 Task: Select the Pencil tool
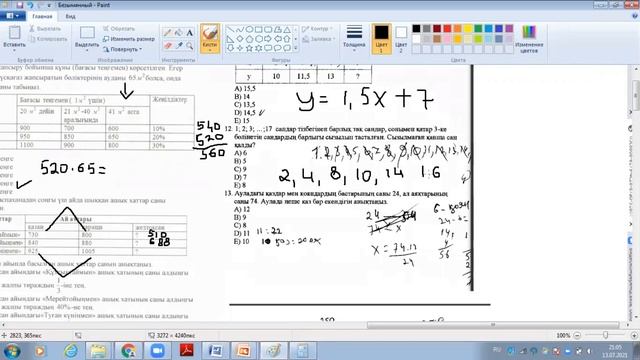(167, 33)
